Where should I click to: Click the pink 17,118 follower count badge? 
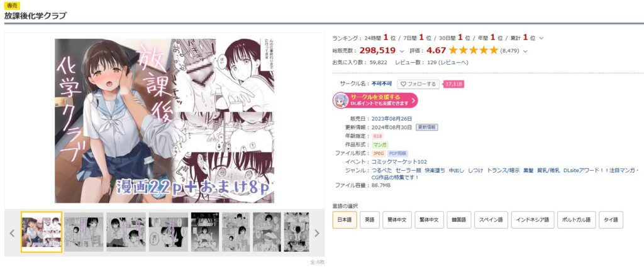click(453, 84)
